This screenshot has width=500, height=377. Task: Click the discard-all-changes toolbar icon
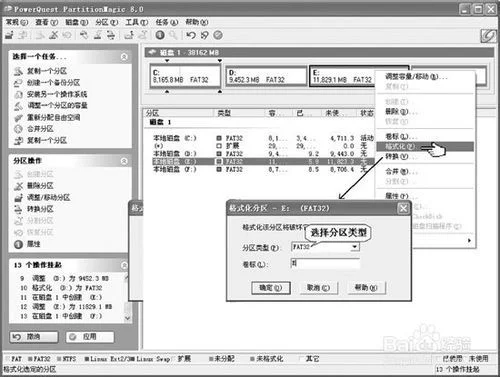coord(204,35)
